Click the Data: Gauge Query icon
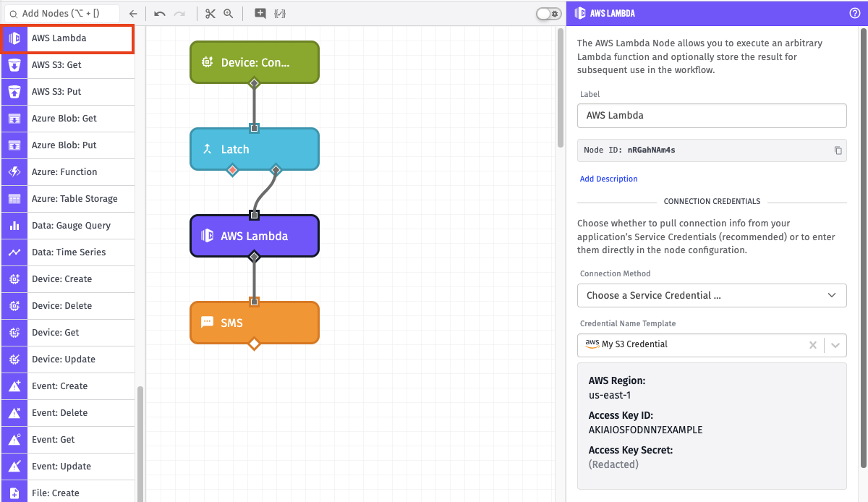The image size is (868, 502). (14, 226)
